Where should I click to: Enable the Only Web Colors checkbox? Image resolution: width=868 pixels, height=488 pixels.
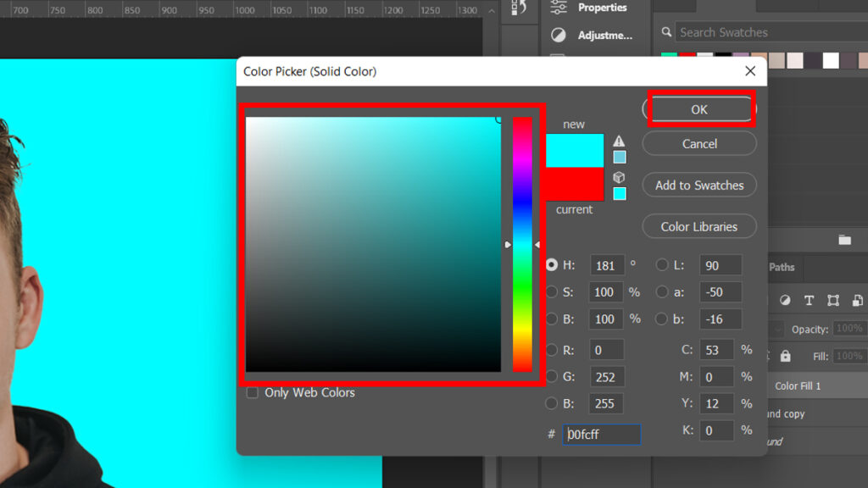[253, 393]
